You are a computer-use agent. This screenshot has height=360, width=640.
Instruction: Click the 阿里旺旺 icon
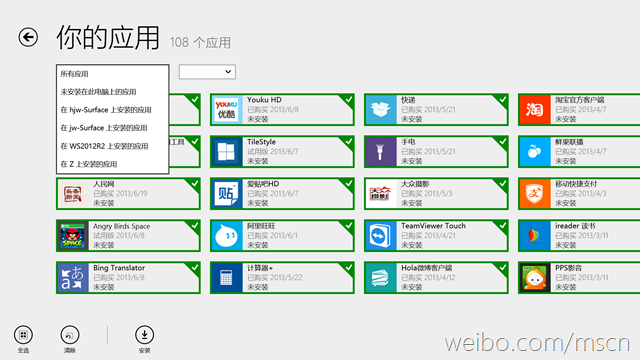[x=227, y=236]
